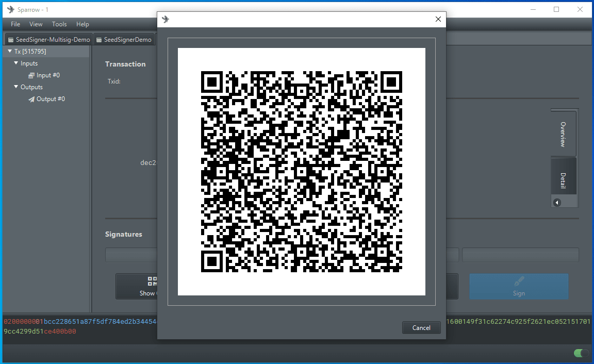Collapse the Tx [515795] tree node

click(10, 52)
